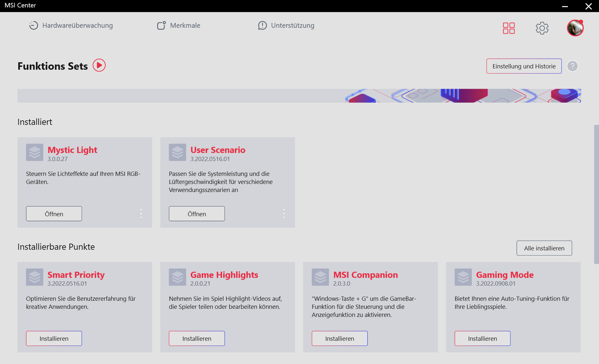Viewport: 599px width, 364px height.
Task: Install Game Highlights
Action: click(197, 339)
